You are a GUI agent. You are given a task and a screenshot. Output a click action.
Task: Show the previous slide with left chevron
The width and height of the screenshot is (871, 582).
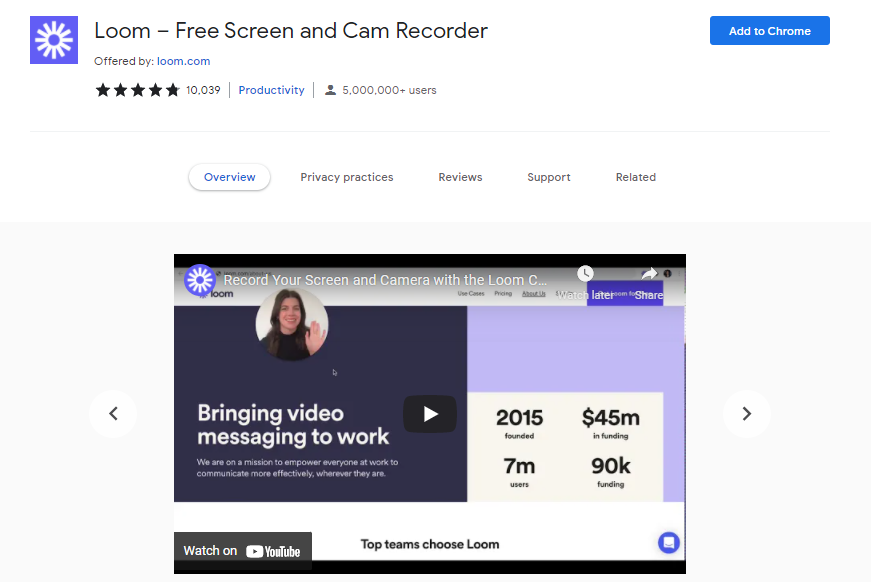coord(113,414)
